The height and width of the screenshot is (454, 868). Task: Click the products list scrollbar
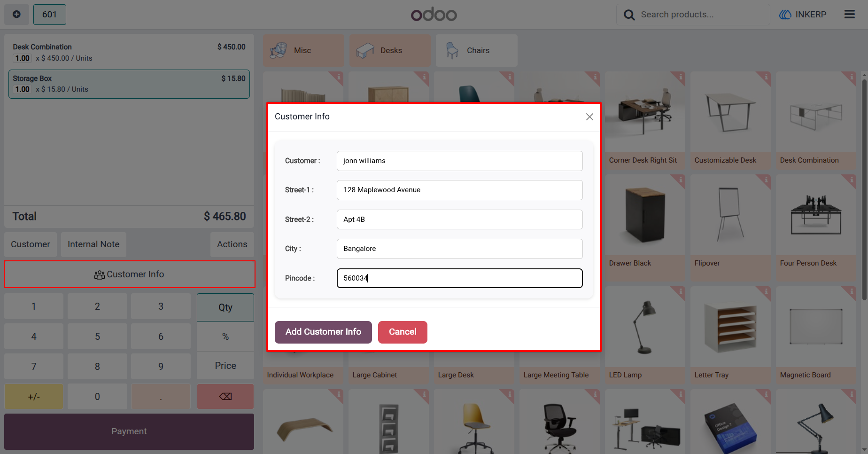tap(864, 188)
